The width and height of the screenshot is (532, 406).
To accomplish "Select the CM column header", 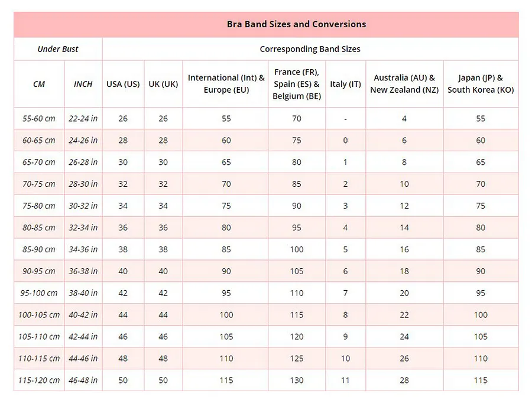I will click(x=39, y=84).
